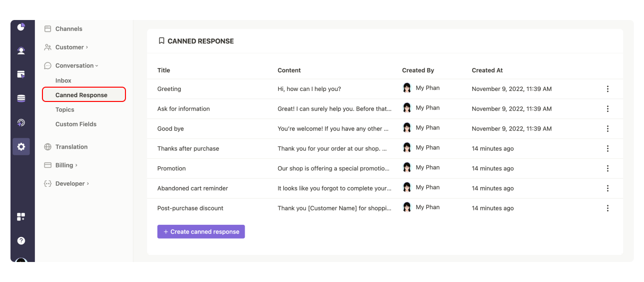Open options menu for Promotion row
This screenshot has height=282, width=644.
608,168
